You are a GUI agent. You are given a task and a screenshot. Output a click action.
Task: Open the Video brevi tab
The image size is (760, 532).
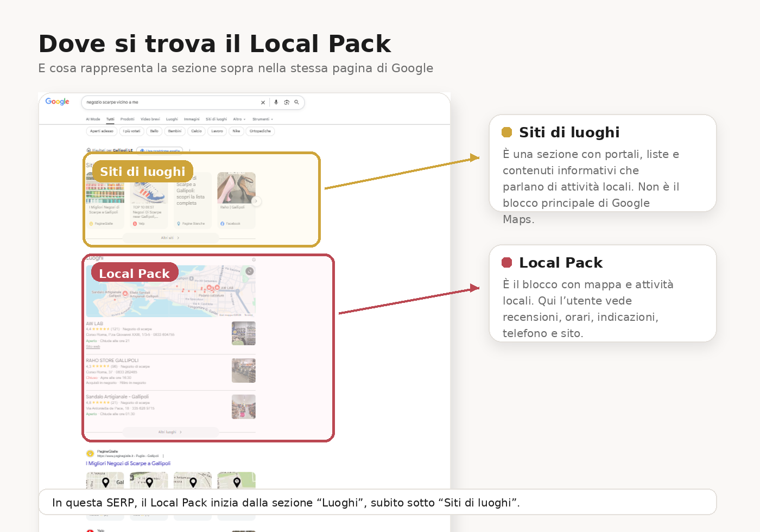click(150, 119)
